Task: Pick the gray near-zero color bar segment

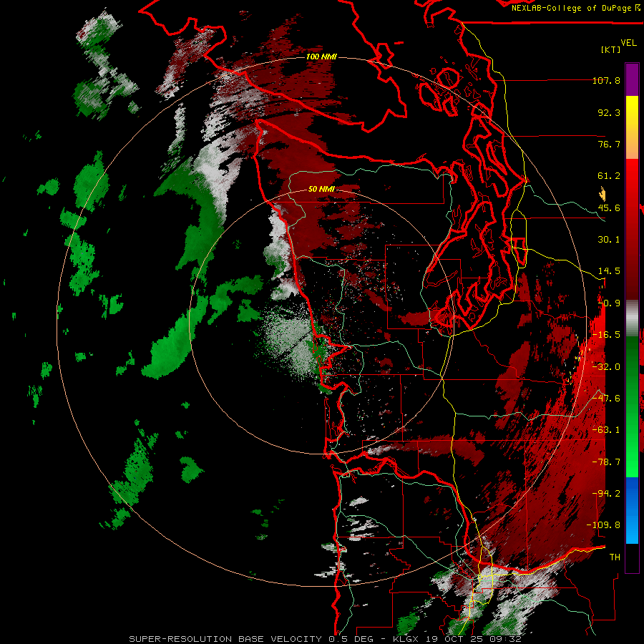Action: tap(632, 318)
